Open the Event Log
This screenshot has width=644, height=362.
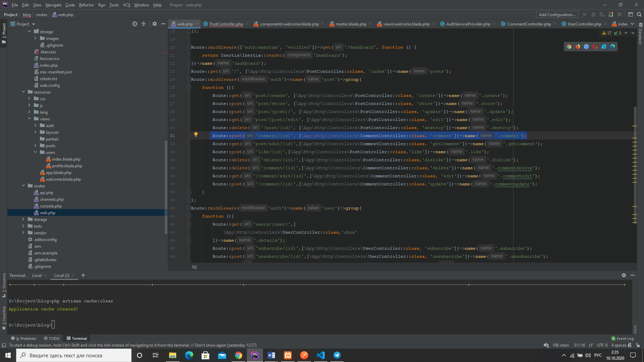pos(622,339)
